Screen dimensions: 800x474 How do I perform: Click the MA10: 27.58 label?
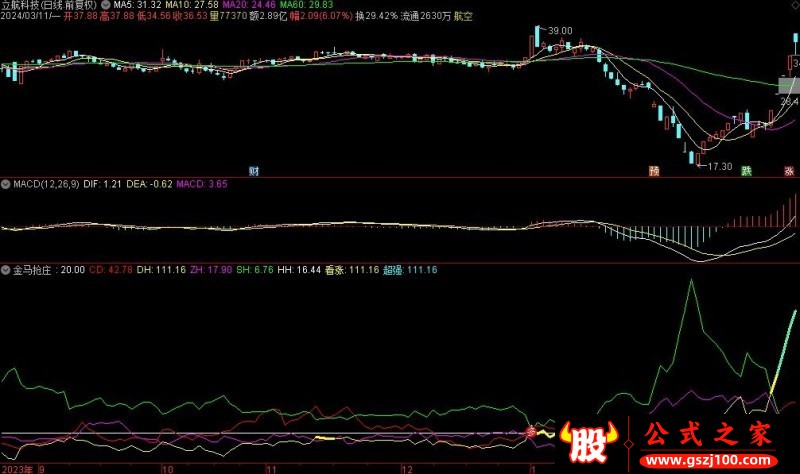[x=192, y=5]
